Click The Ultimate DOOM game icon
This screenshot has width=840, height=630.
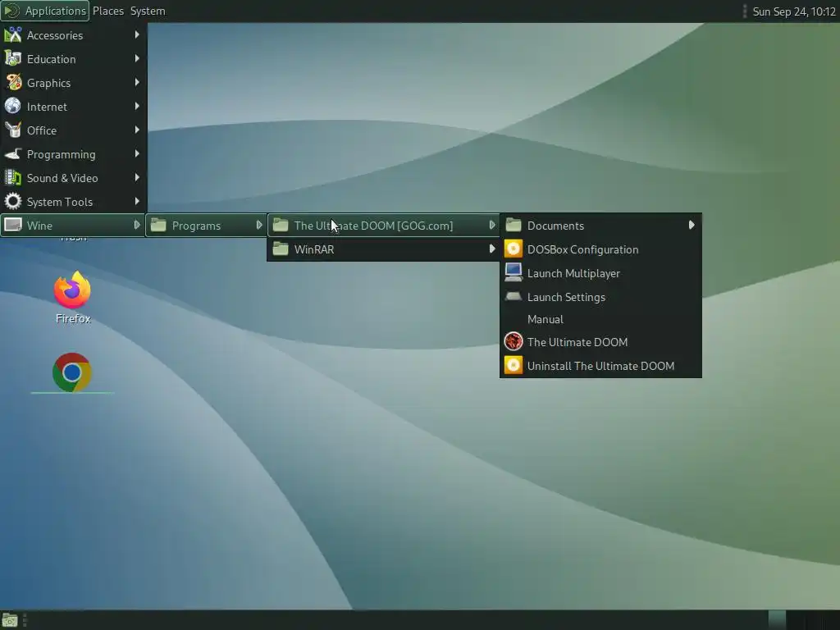514,342
